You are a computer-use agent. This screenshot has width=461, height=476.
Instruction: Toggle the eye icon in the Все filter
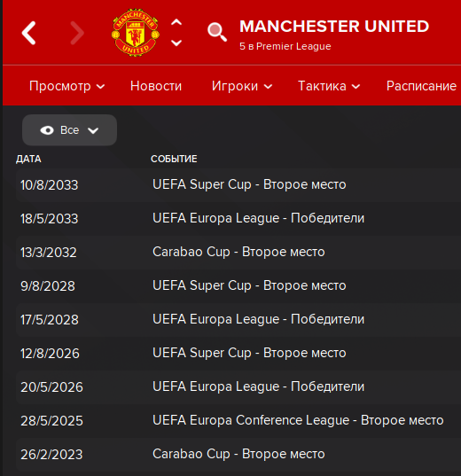47,130
